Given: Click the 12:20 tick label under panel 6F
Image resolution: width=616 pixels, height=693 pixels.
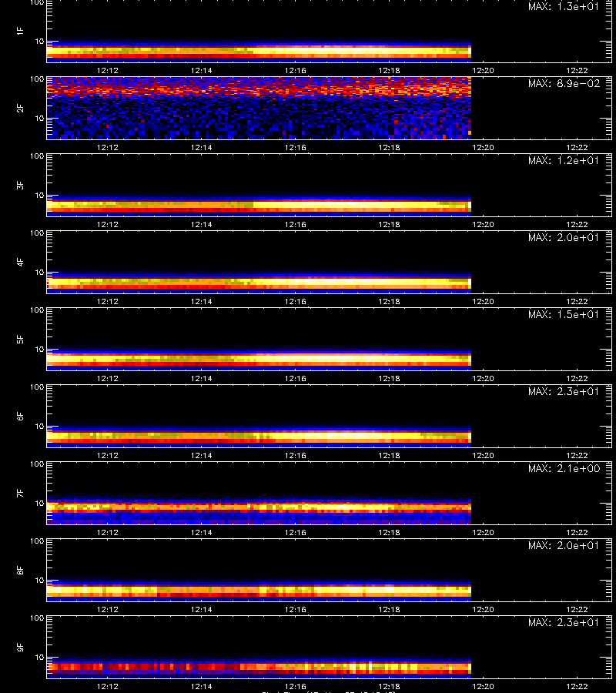Looking at the screenshot, I should (x=483, y=455).
